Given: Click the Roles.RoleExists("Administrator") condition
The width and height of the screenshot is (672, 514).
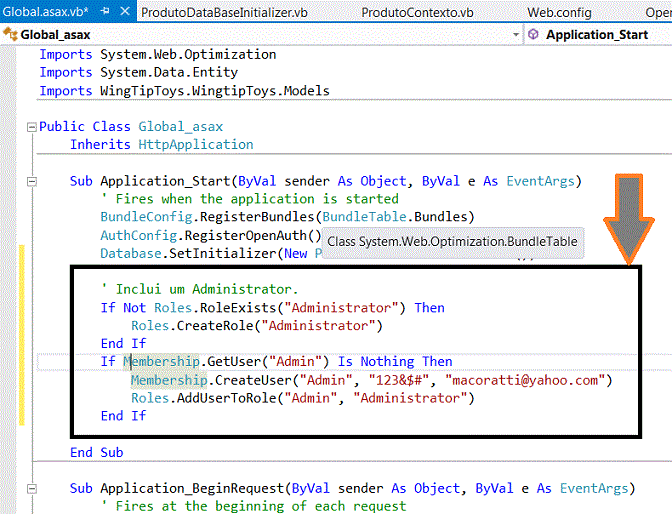Looking at the screenshot, I should (x=280, y=308).
